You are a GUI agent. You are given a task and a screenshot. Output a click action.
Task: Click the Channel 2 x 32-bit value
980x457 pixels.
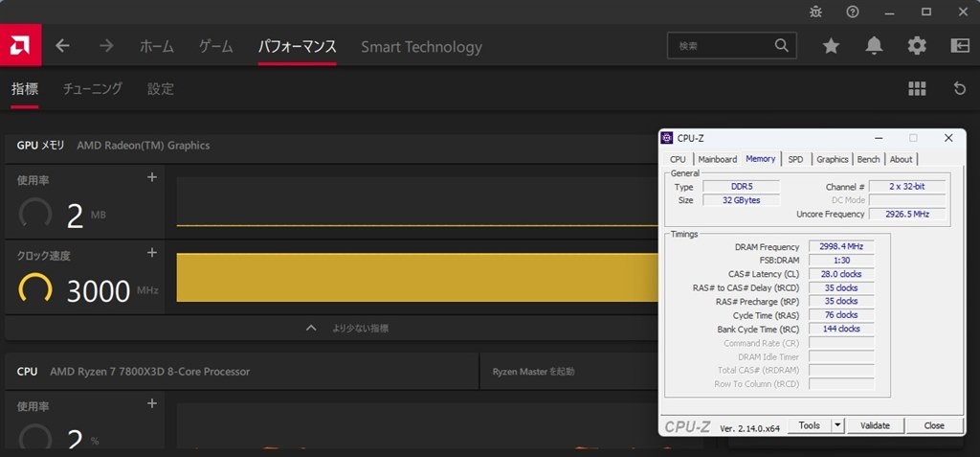click(907, 187)
